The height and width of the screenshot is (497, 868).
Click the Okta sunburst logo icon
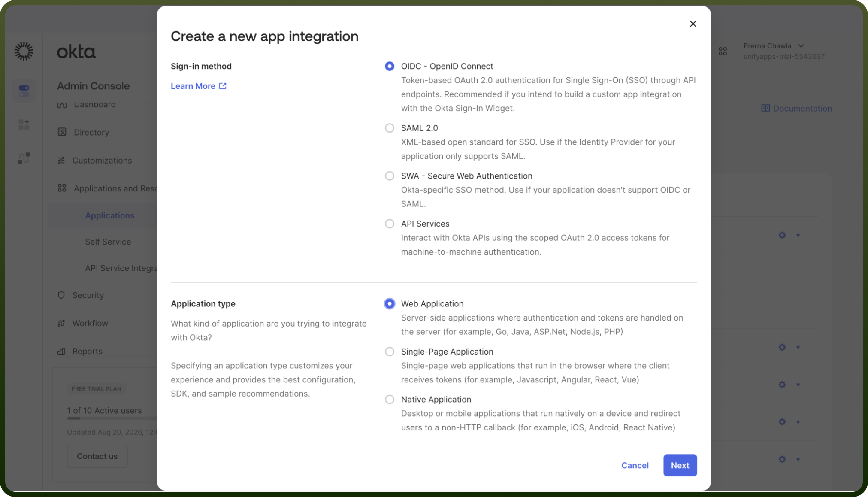(24, 51)
